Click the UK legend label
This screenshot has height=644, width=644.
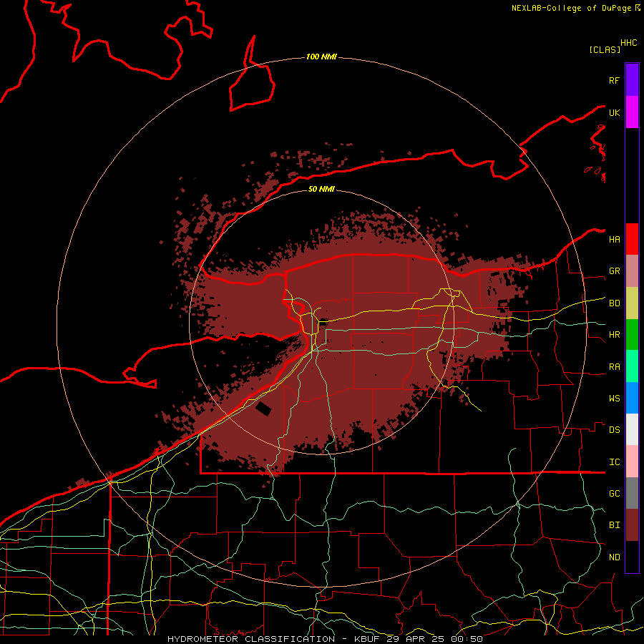click(614, 112)
